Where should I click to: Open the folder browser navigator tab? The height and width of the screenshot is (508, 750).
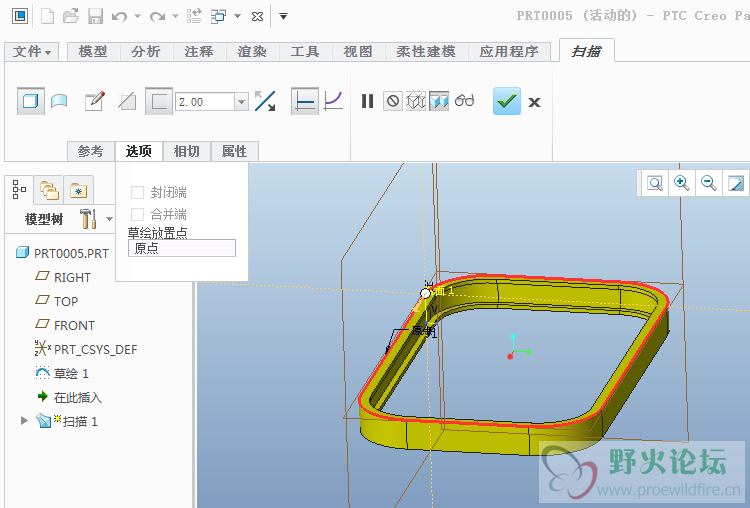pos(49,190)
